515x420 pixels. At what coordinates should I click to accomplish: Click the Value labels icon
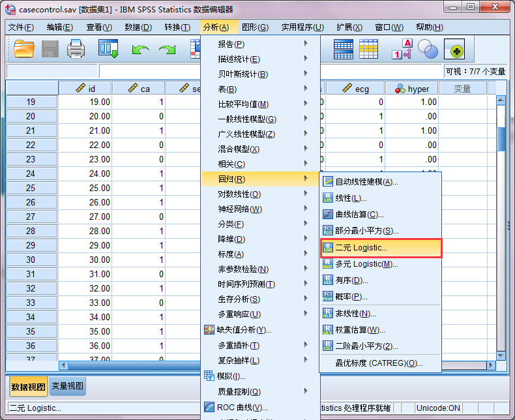(402, 50)
